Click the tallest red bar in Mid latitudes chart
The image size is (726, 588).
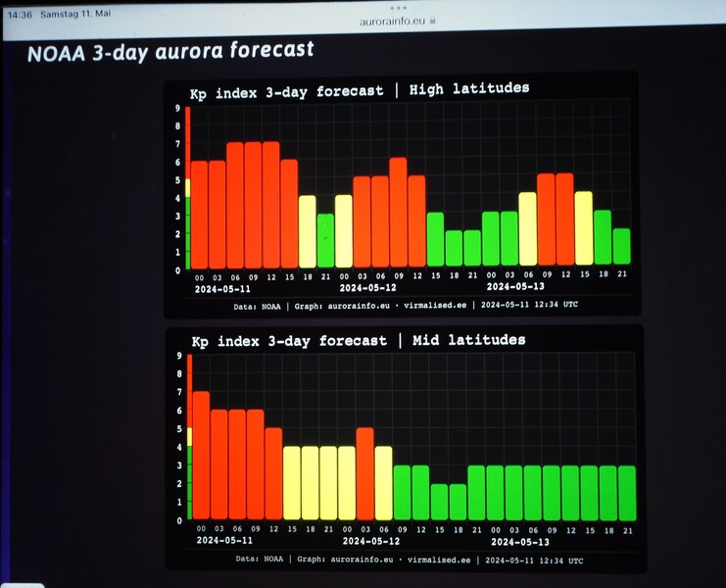[x=201, y=455]
